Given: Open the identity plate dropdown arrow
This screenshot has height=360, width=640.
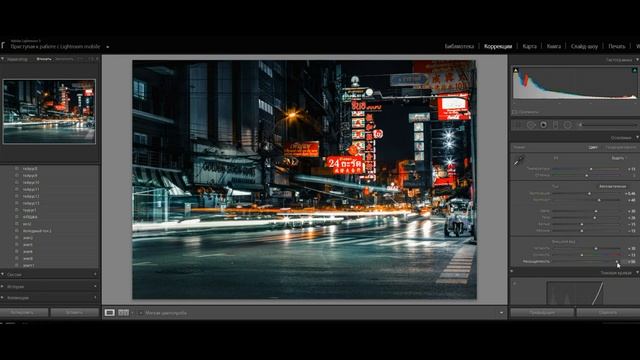Looking at the screenshot, I should click(108, 47).
